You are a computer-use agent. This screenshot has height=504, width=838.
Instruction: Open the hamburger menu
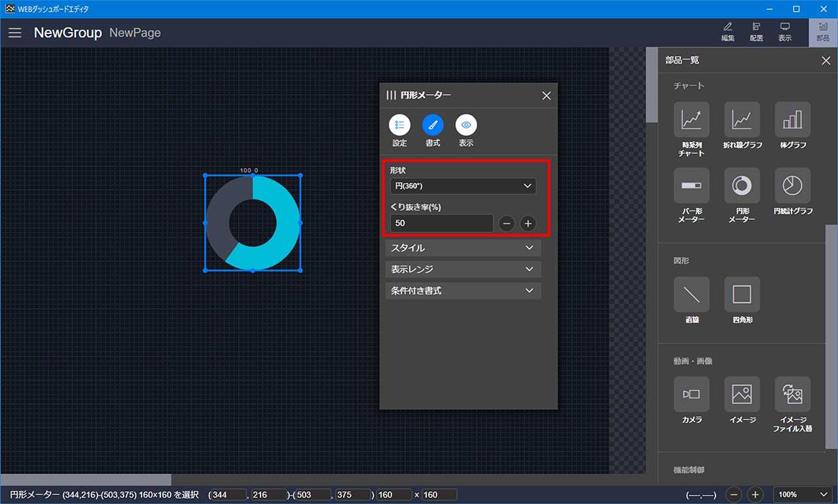tap(15, 33)
